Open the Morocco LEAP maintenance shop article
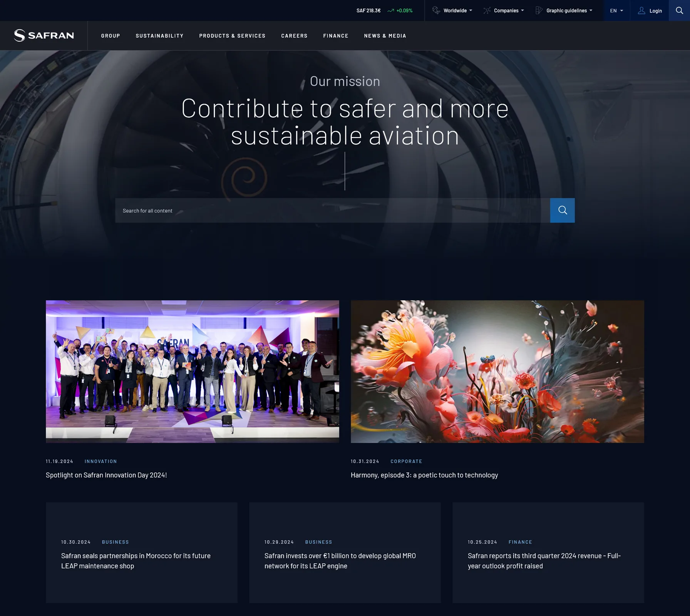The width and height of the screenshot is (690, 616). click(136, 561)
